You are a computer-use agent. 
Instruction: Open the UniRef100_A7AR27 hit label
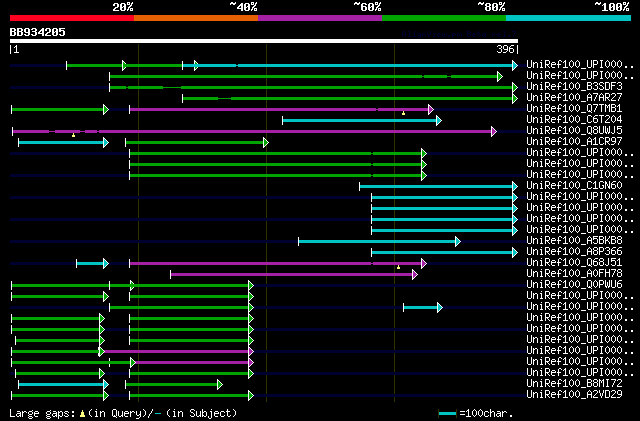point(574,97)
